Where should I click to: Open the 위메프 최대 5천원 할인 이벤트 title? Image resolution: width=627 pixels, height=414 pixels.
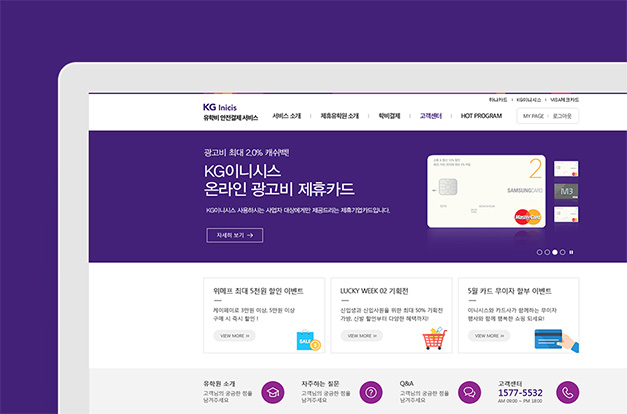tap(258, 291)
